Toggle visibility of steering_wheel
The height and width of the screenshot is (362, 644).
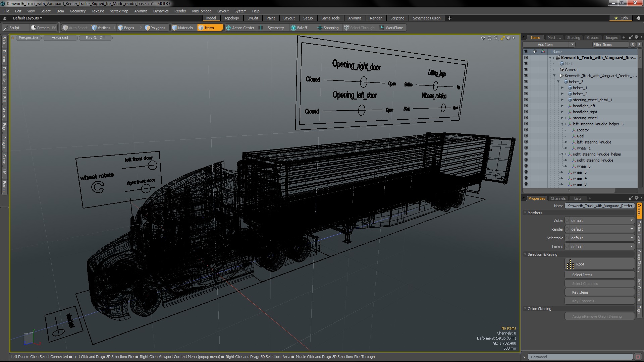click(526, 118)
